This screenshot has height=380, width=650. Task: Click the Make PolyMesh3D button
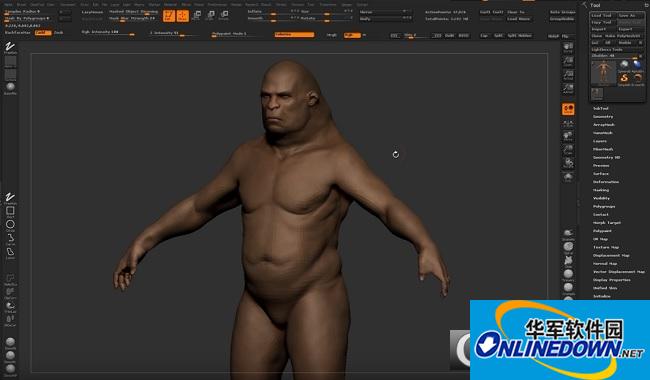click(622, 36)
